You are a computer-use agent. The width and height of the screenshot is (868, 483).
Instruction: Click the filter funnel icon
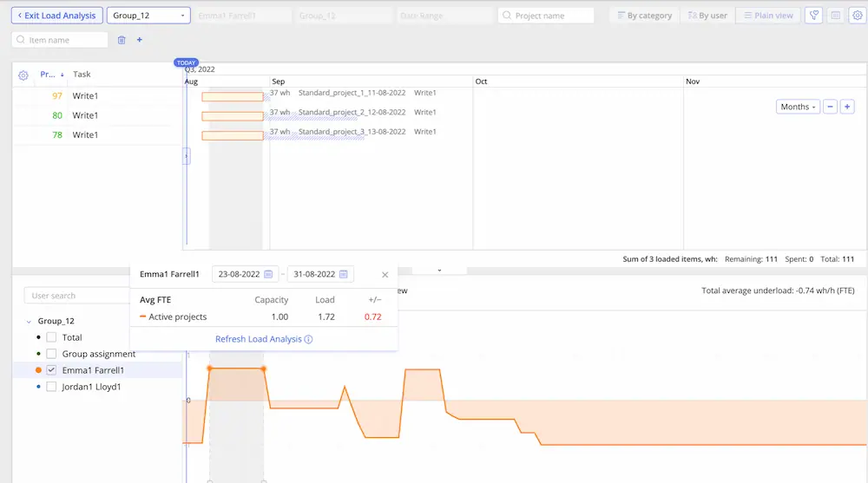click(x=813, y=16)
